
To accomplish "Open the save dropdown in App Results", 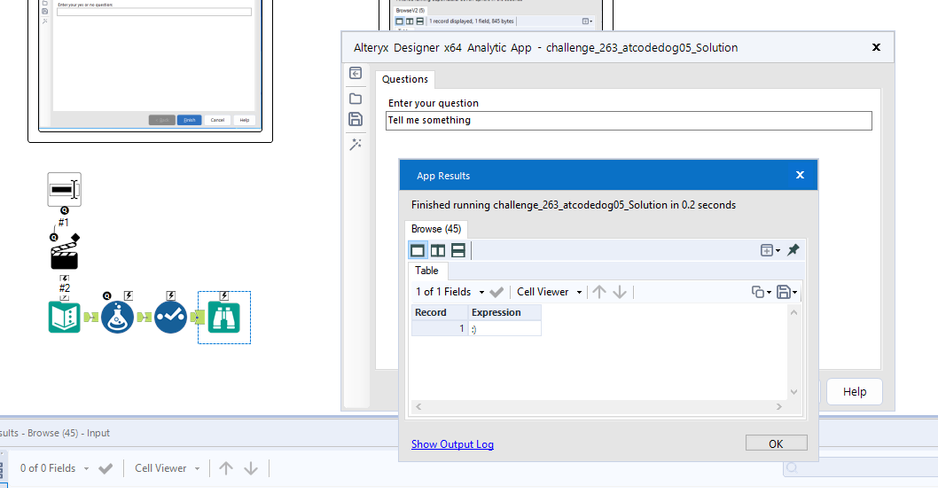I will pyautogui.click(x=787, y=292).
